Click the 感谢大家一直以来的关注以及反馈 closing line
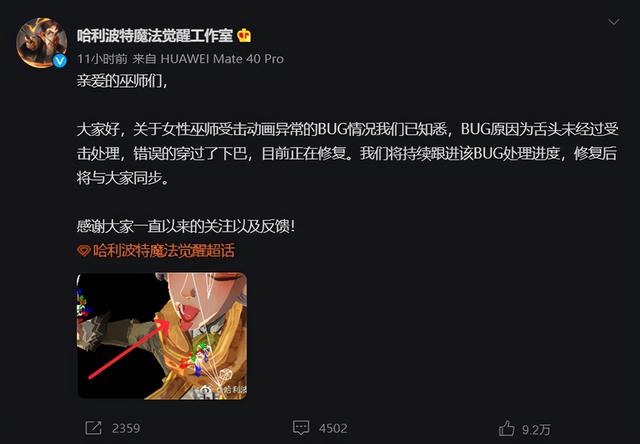 [186, 226]
